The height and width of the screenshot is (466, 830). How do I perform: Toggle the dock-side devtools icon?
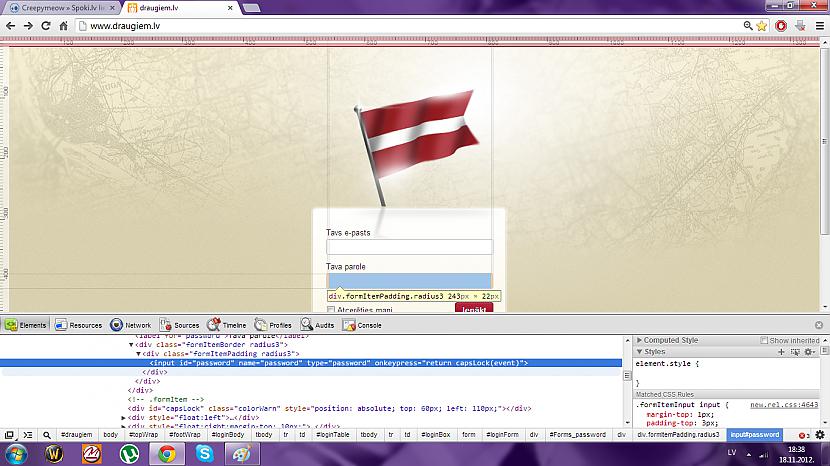[x=10, y=435]
